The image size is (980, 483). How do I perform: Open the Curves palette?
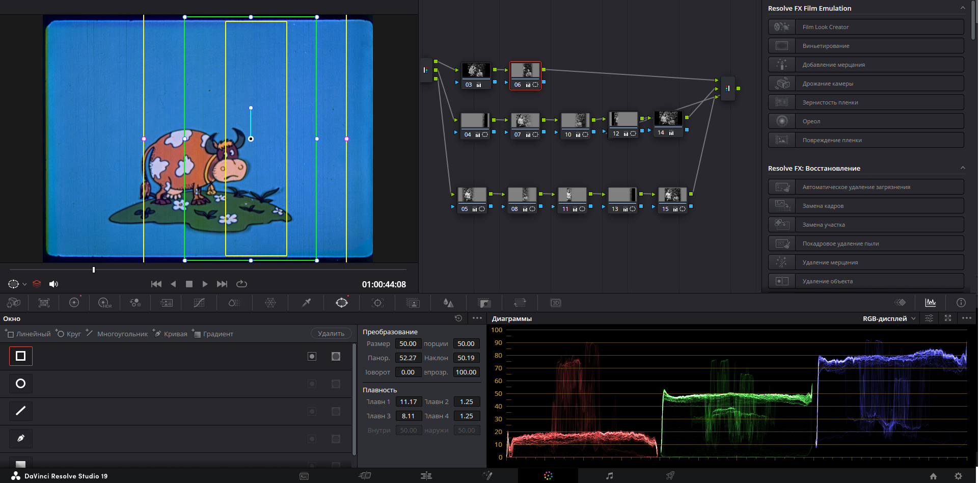click(x=199, y=303)
